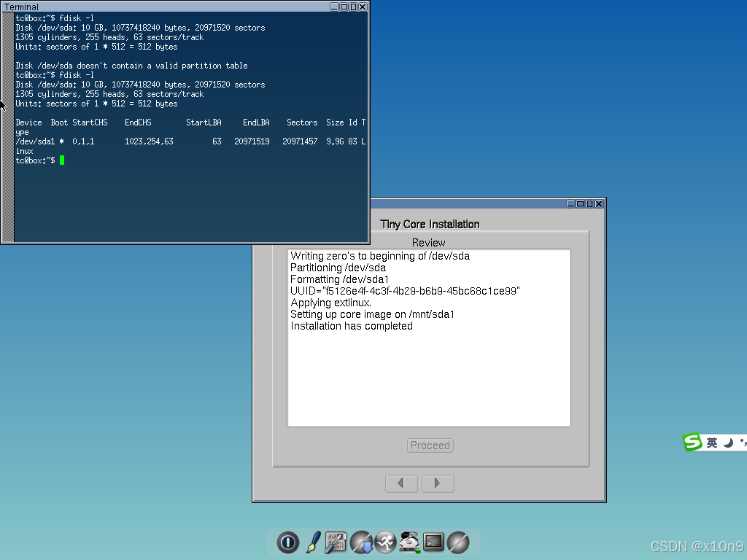
Task: Click 'Applying extlinux.' line
Action: [x=330, y=303]
